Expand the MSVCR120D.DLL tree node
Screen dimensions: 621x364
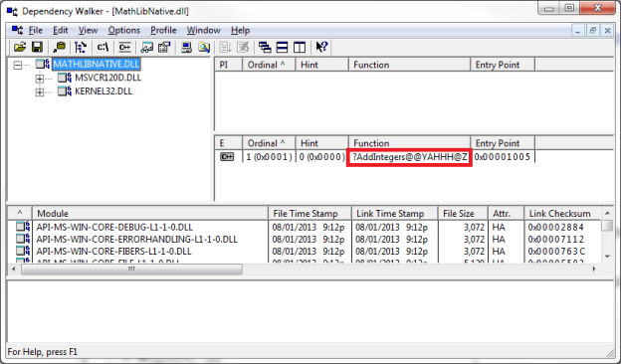40,79
